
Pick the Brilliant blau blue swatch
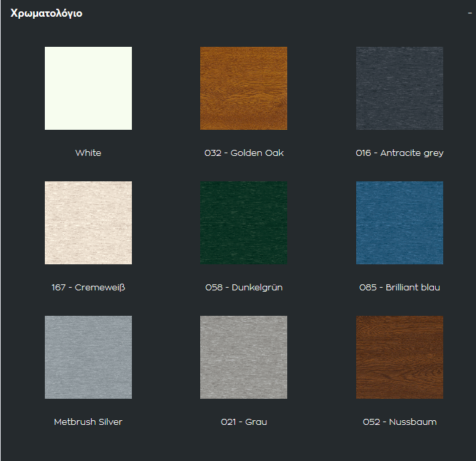tap(400, 223)
